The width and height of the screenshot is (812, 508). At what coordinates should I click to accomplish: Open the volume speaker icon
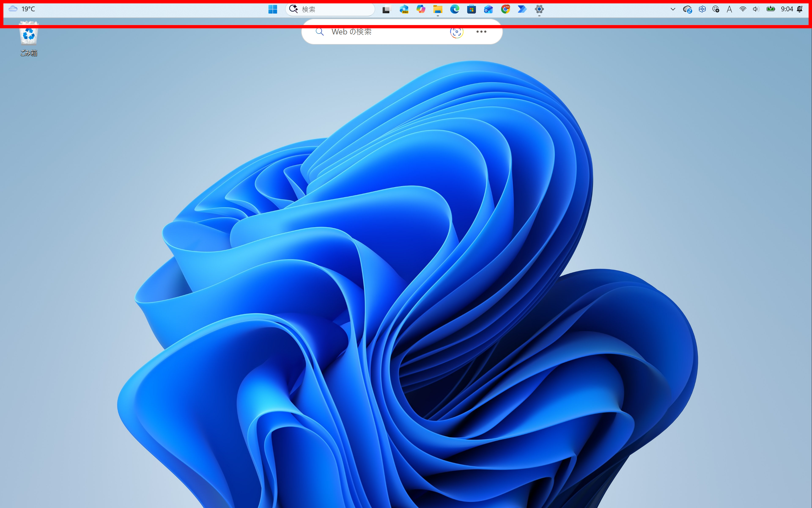(x=756, y=9)
